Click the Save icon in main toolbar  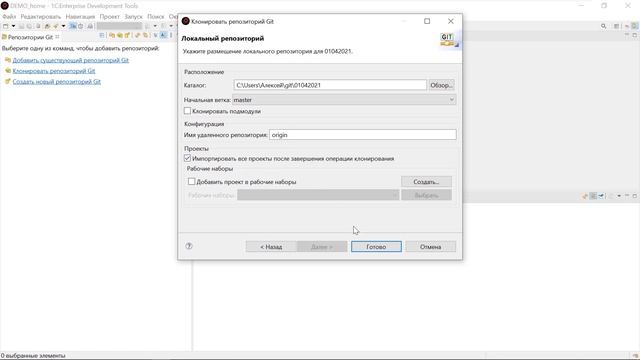(x=21, y=26)
